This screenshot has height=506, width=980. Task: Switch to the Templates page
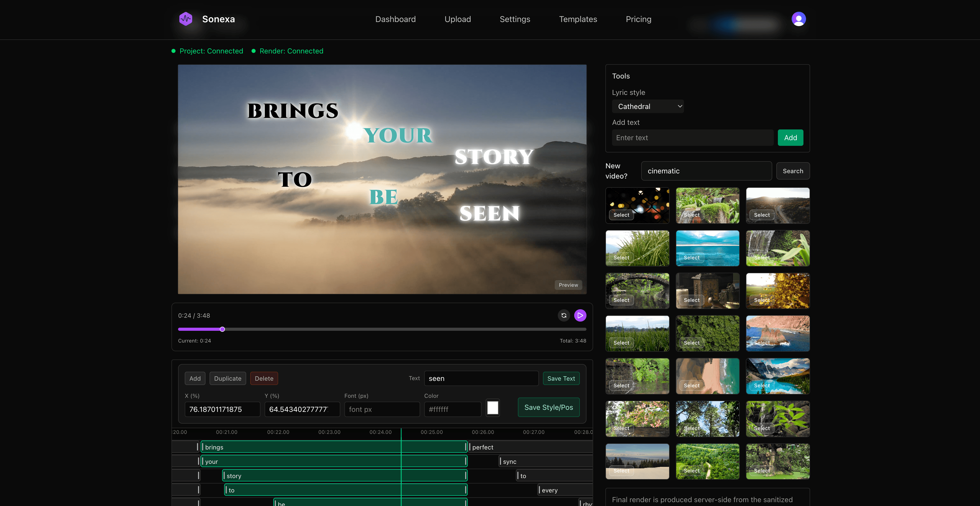pyautogui.click(x=578, y=19)
